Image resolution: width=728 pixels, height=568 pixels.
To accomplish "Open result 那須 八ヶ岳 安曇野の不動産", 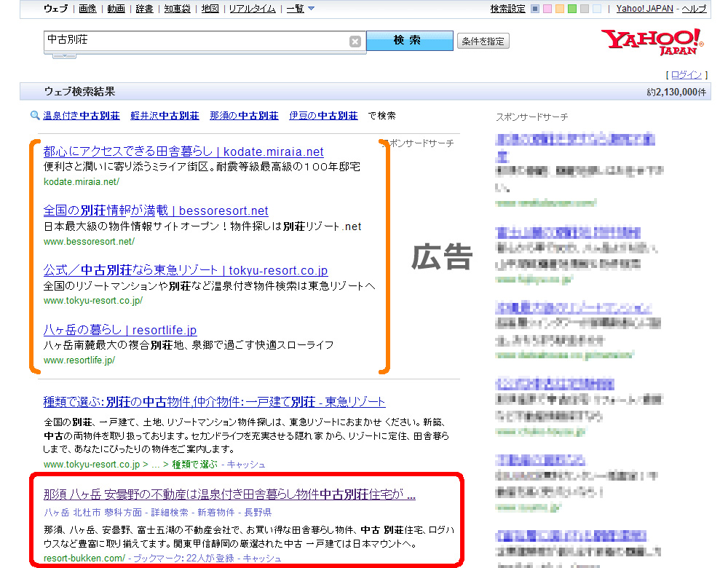I will pyautogui.click(x=229, y=494).
